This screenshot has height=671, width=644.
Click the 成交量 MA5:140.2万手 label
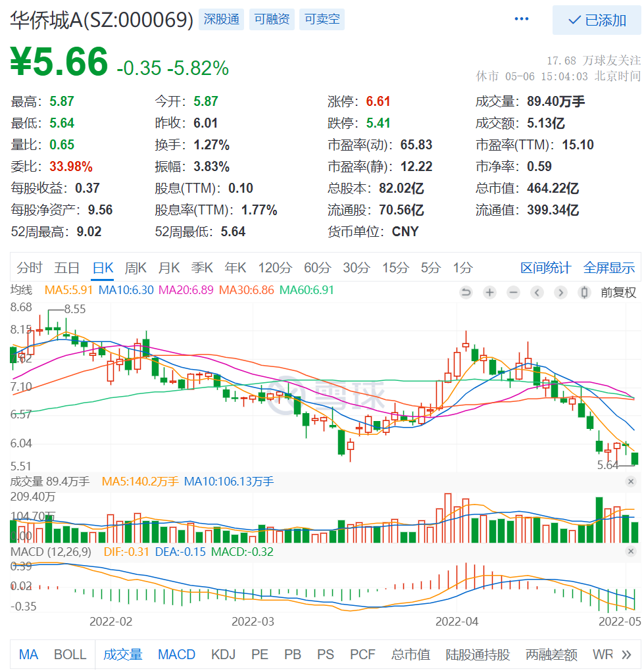[x=140, y=482]
